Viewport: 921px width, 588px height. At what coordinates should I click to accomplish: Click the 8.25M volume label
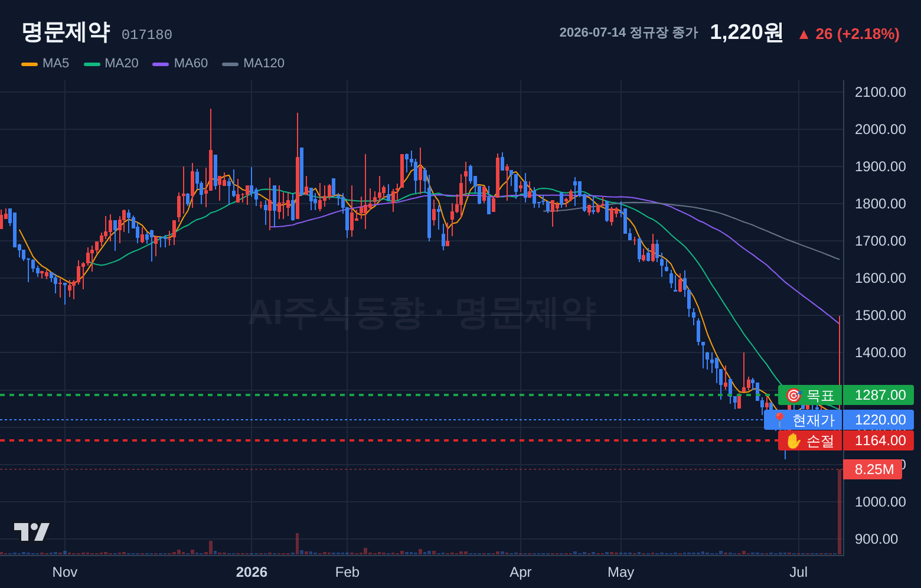[x=873, y=469]
